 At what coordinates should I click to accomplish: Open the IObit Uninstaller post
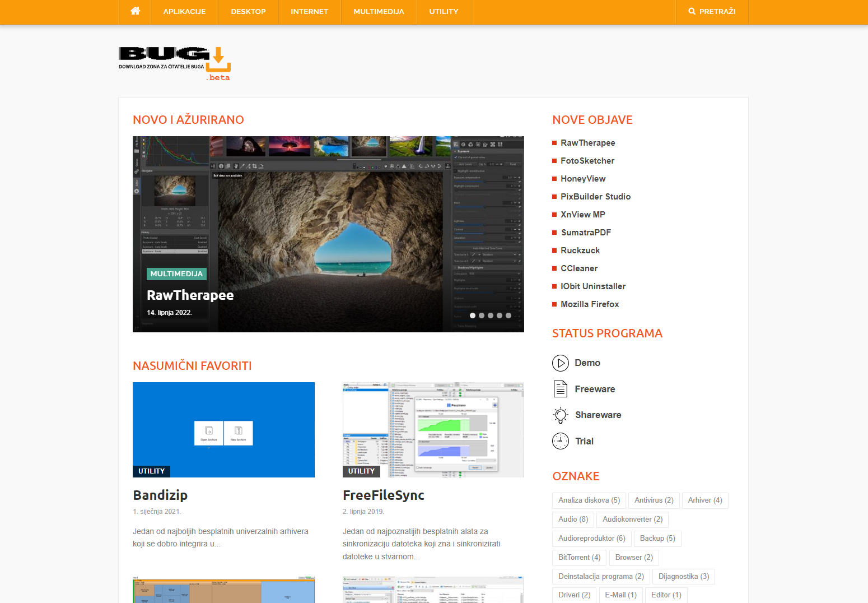point(593,286)
